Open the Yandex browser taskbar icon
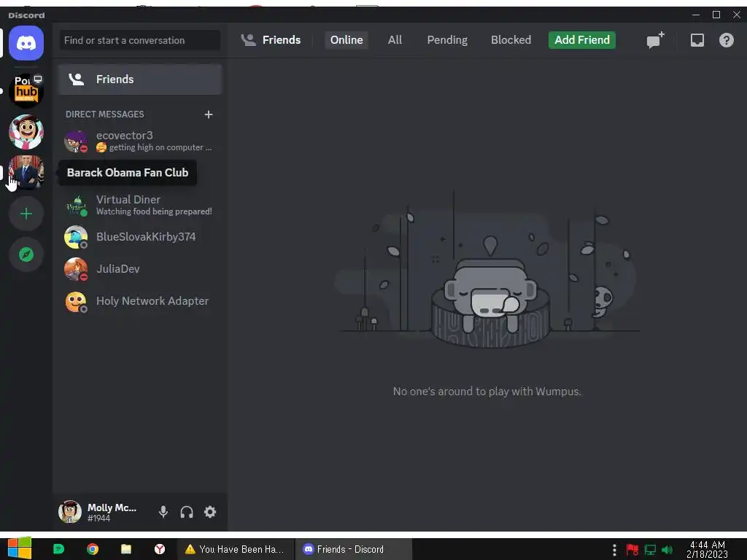 (x=160, y=549)
